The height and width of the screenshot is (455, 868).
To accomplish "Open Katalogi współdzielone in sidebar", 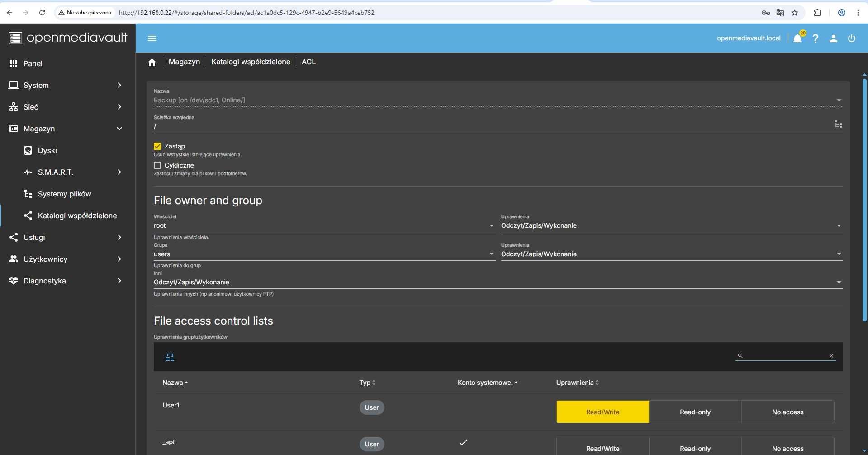I will click(x=68, y=216).
